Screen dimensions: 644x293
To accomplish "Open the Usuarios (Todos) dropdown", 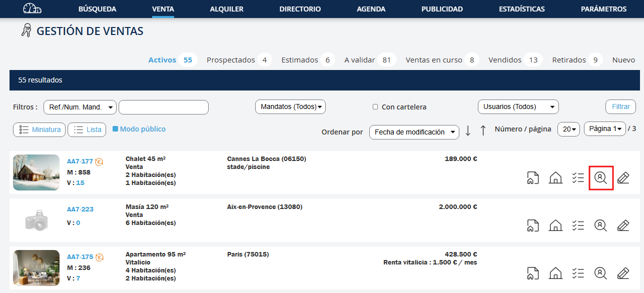I will tap(518, 107).
